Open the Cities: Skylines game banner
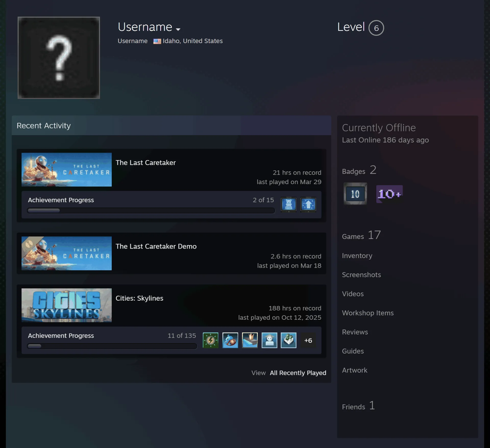Screen dimensions: 490x448 pyautogui.click(x=67, y=305)
